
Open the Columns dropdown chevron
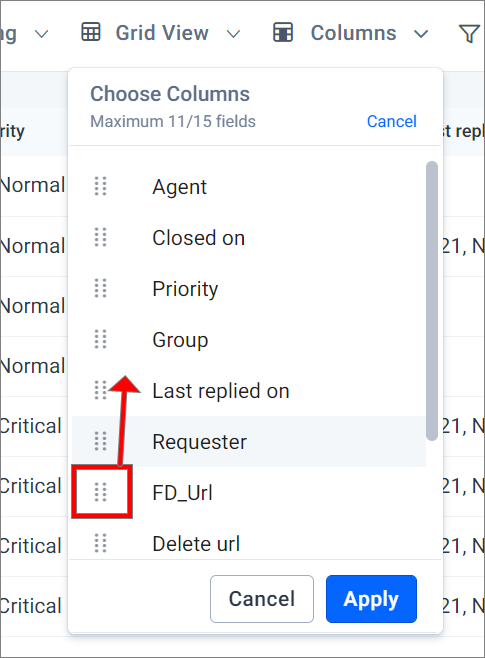click(421, 34)
